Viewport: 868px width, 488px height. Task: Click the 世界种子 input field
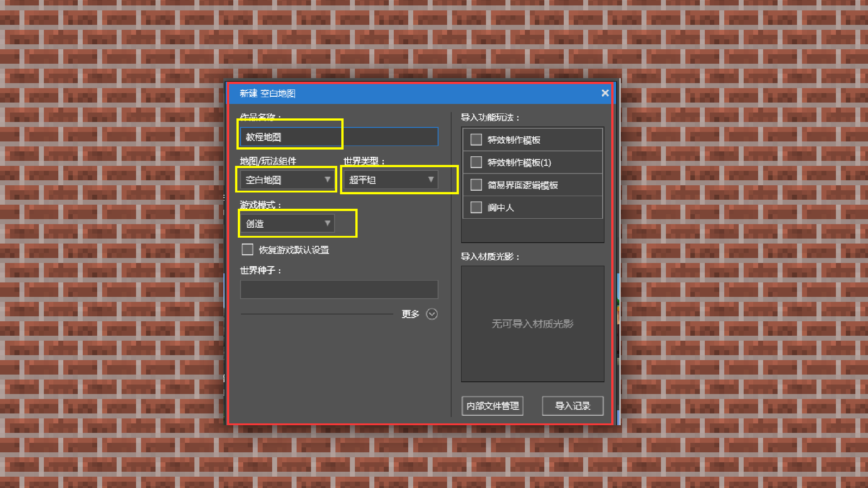(339, 290)
